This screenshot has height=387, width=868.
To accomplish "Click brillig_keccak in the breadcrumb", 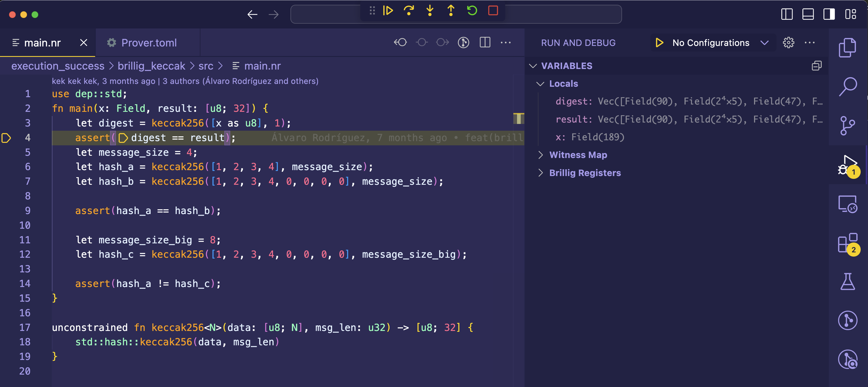I will click(x=151, y=66).
